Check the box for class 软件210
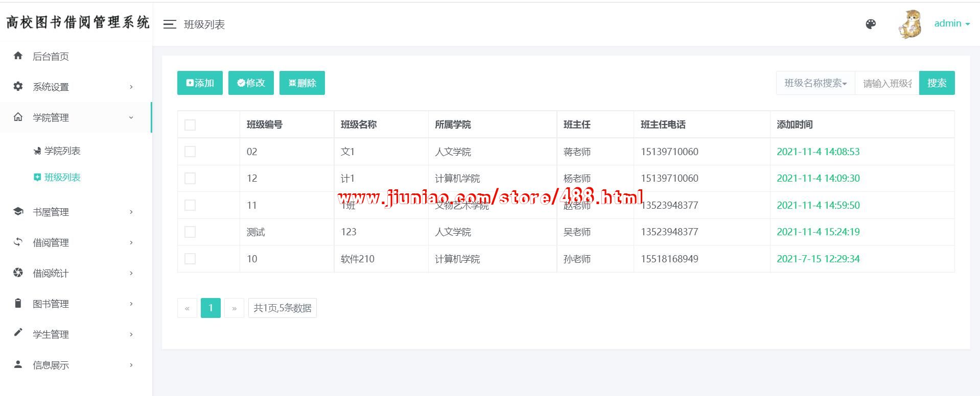 coord(190,259)
